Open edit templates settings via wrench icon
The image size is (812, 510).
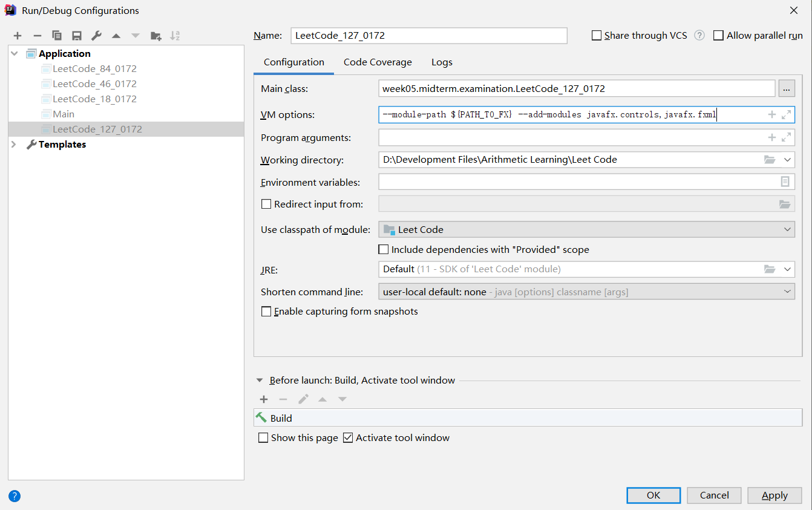click(96, 35)
